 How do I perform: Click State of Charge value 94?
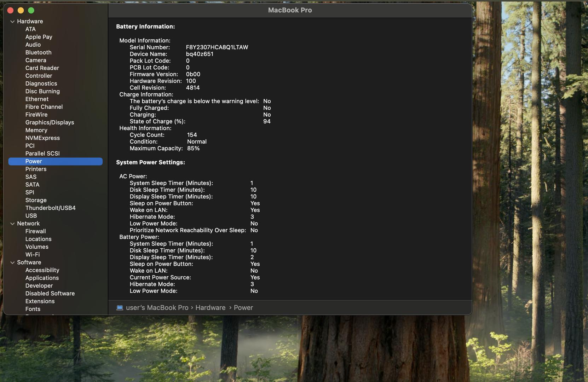coord(267,122)
